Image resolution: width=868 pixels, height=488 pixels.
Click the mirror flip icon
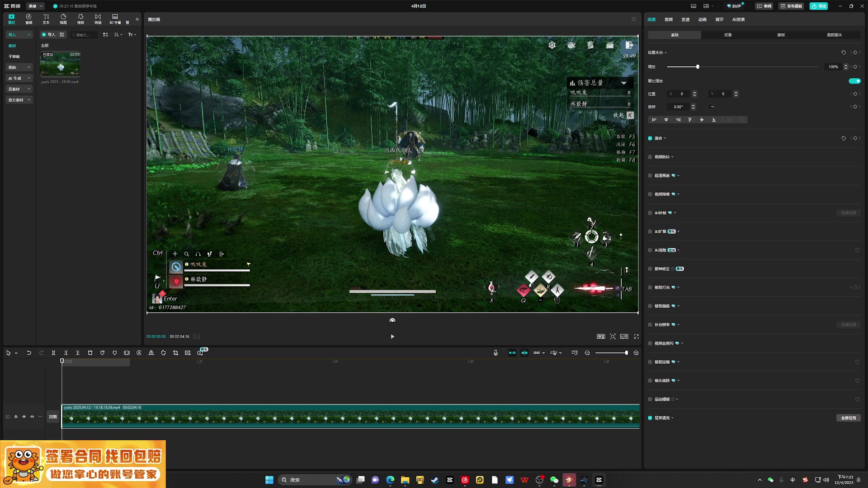click(x=151, y=353)
